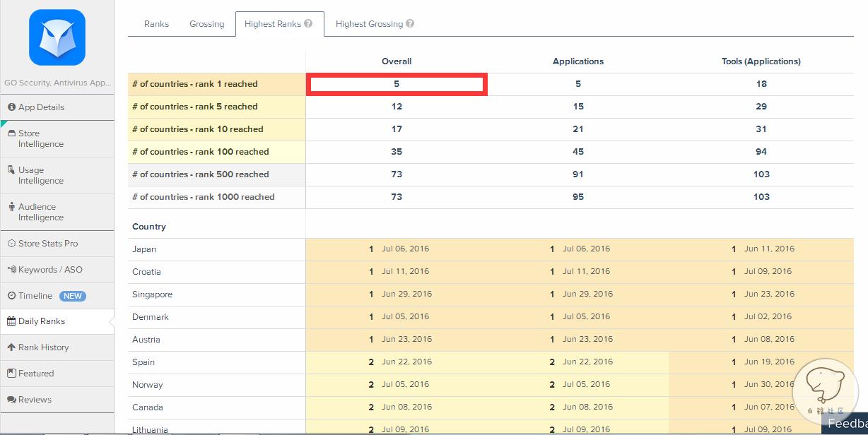Open the Timeline page
Screen dimensions: 868x435
click(35, 296)
